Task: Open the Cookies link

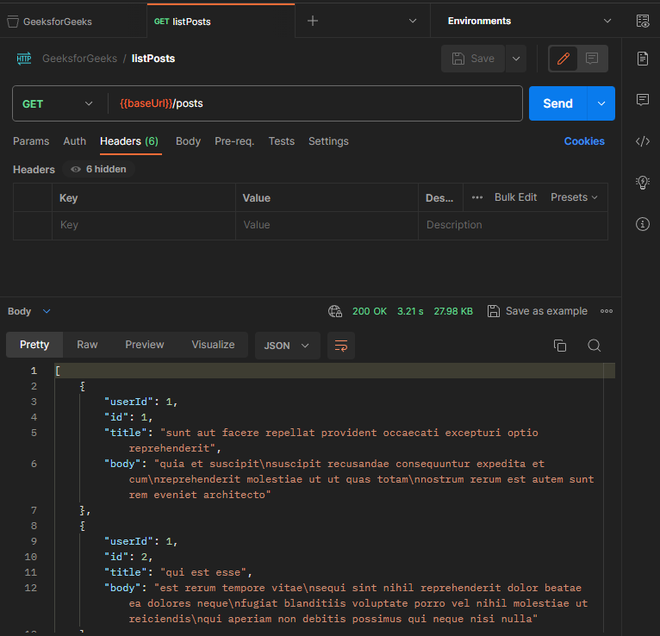Action: [x=584, y=141]
